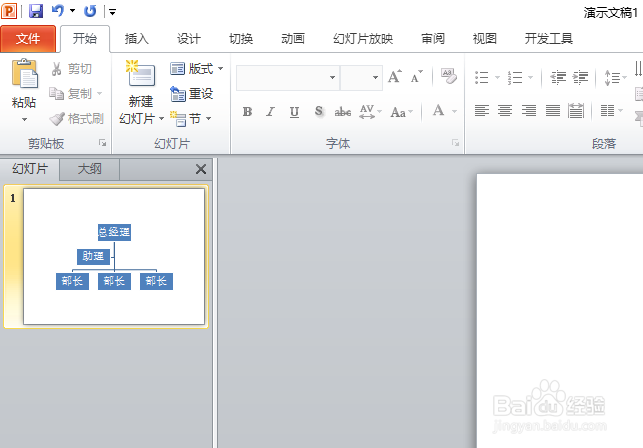The image size is (643, 448).
Task: Open the 剪贴板 dialog launcher
Action: point(103,143)
